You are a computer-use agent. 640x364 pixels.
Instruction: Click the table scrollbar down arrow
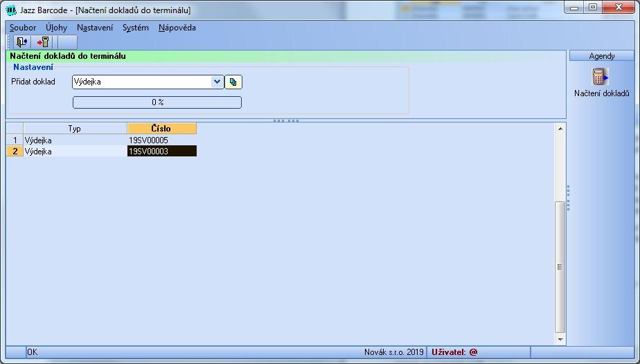[x=560, y=339]
